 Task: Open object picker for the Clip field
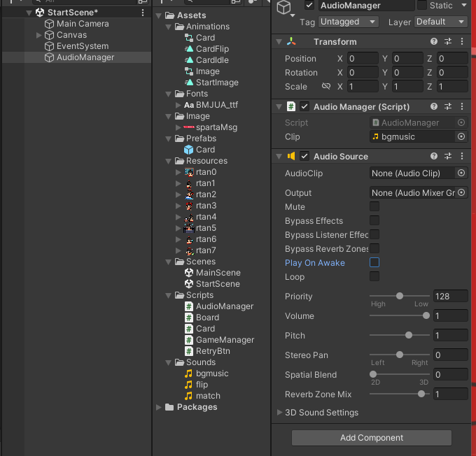(x=461, y=137)
